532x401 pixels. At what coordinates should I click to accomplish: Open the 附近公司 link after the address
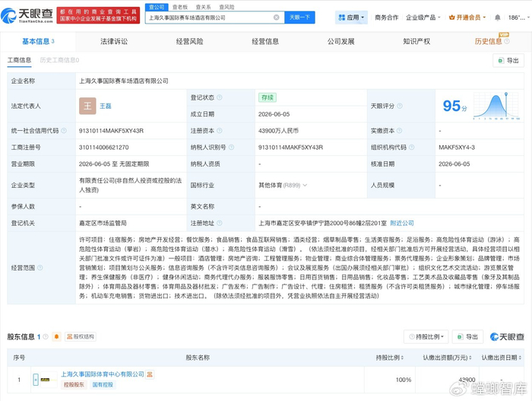(402, 223)
